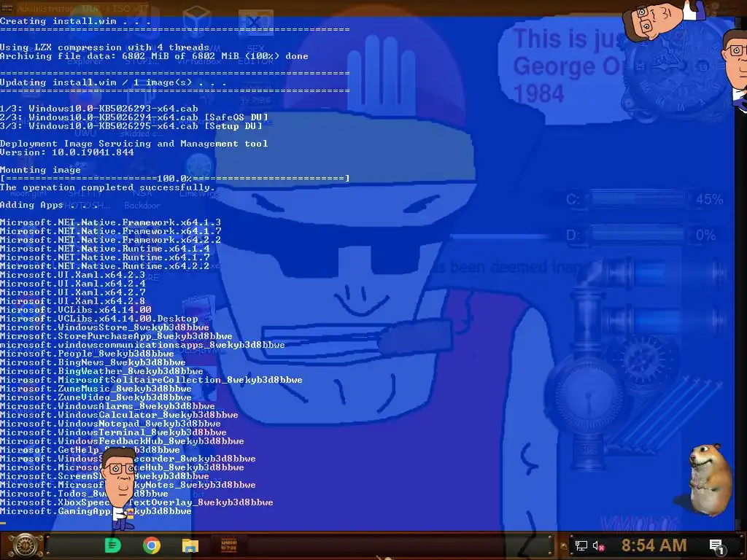Click the 'Adding Apps' line
Image resolution: width=747 pixels, height=560 pixels.
click(50, 205)
